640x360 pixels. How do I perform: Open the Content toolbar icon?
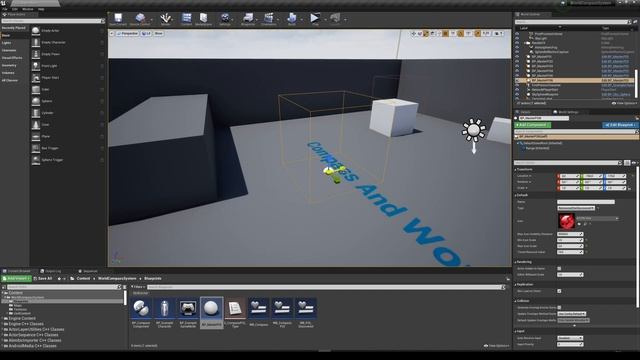click(187, 19)
